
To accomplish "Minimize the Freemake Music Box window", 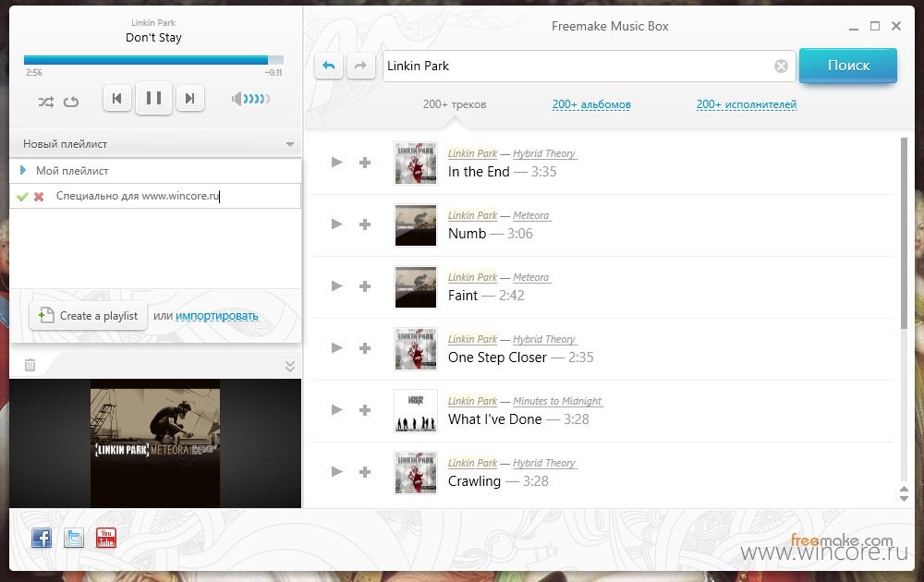I will pyautogui.click(x=853, y=27).
